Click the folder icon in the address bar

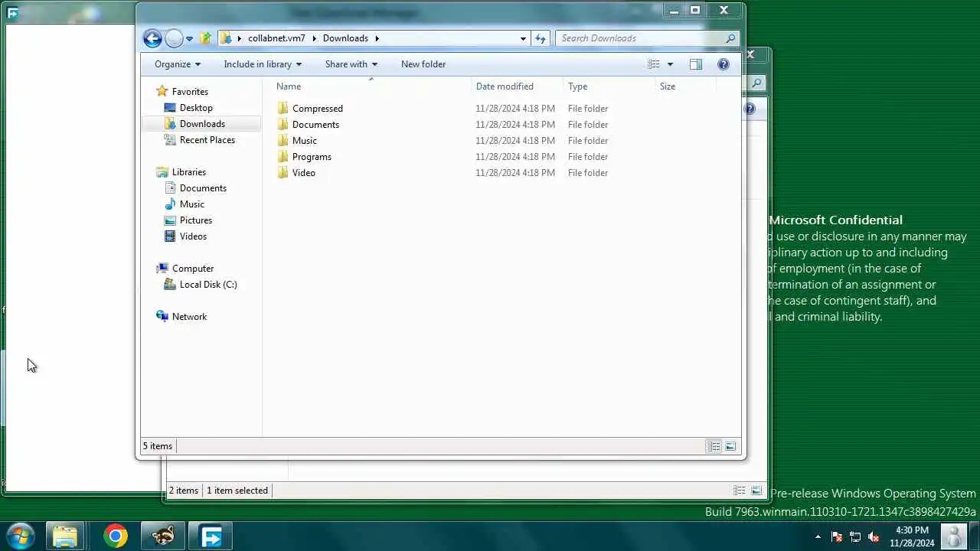[x=226, y=38]
